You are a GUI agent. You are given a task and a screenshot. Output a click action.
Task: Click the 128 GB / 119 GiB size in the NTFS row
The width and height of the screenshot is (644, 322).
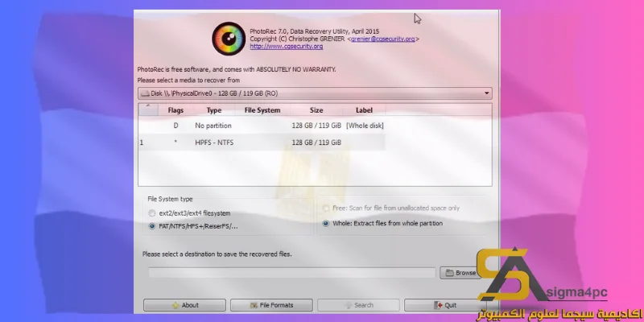(x=316, y=142)
